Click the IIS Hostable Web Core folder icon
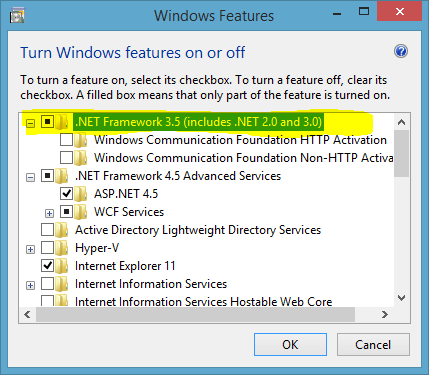Viewport: 429px width, 375px height. [x=62, y=300]
